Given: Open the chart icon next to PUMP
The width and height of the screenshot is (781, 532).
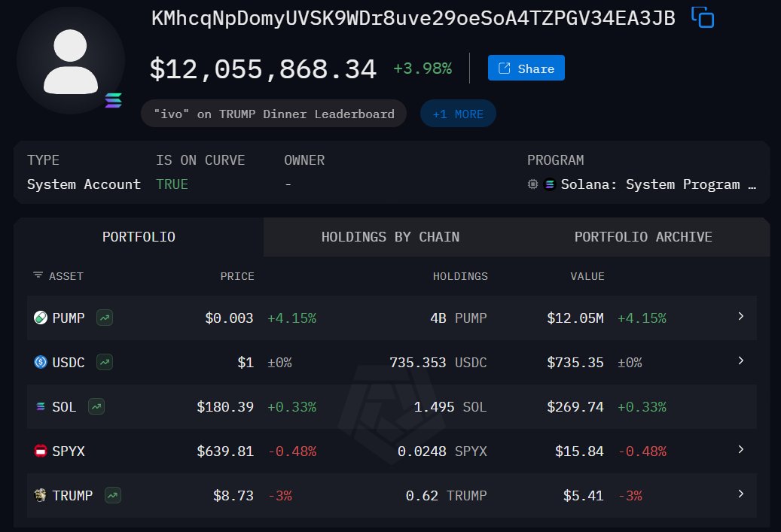Looking at the screenshot, I should [105, 318].
